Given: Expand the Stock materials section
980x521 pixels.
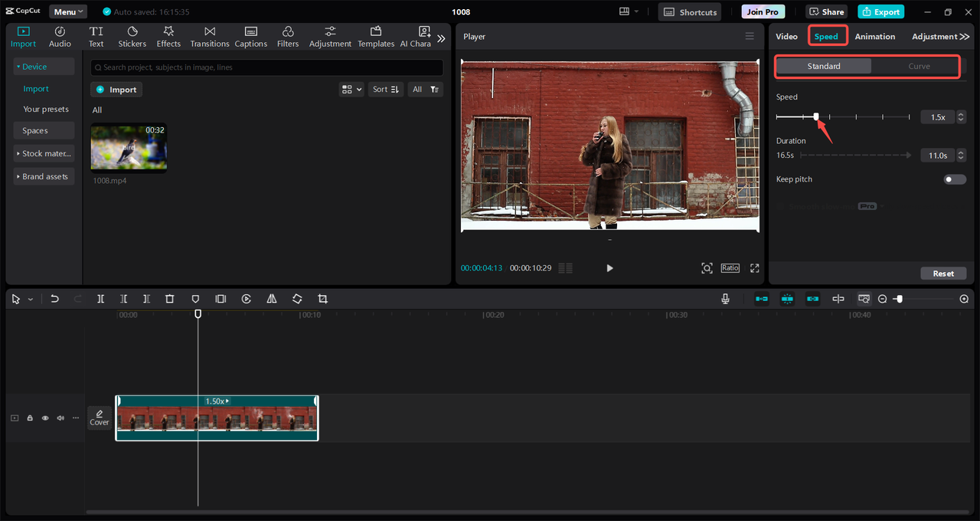Looking at the screenshot, I should click(44, 153).
